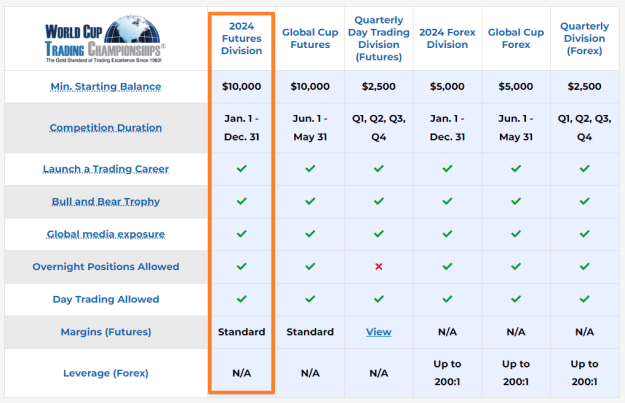Click the Leverage (Forex) row label
Image resolution: width=625 pixels, height=403 pixels.
point(106,373)
